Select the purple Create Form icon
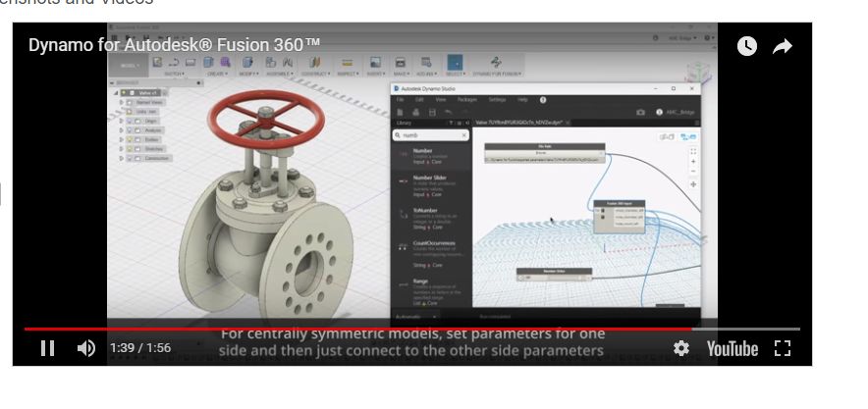The image size is (868, 409). (x=225, y=62)
